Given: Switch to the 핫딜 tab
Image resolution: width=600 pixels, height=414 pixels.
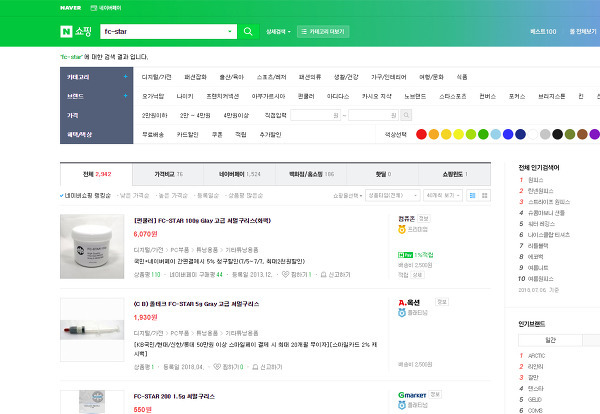Looking at the screenshot, I should pos(383,174).
